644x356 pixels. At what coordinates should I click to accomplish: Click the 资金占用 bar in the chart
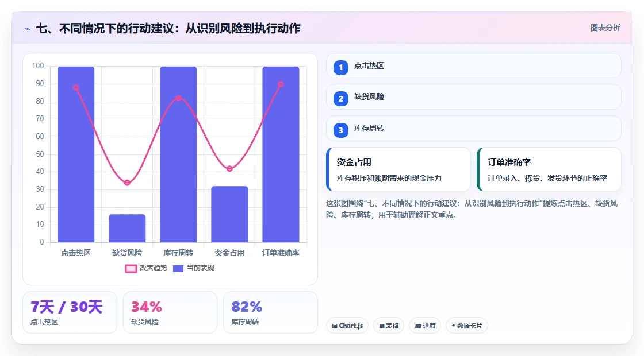click(229, 214)
